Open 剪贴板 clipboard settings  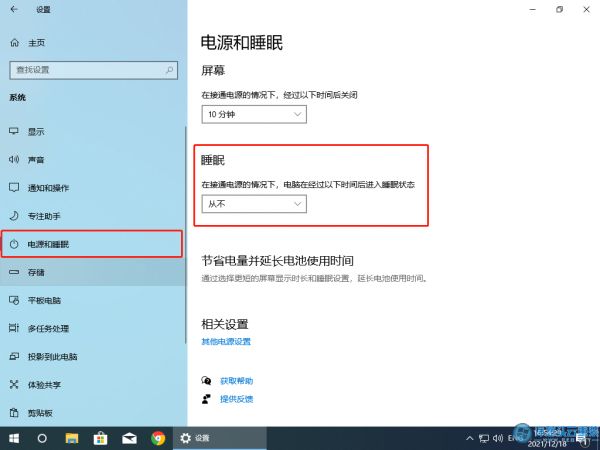coord(93,413)
